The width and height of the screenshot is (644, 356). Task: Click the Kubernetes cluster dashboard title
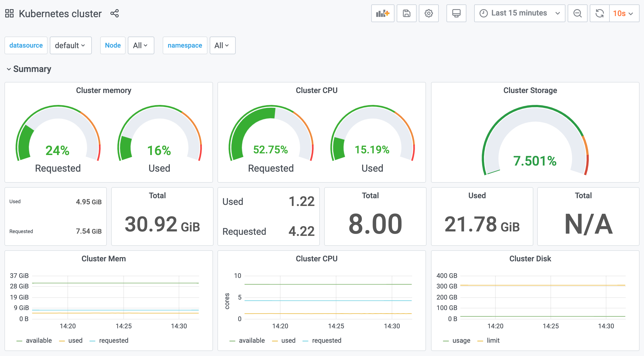(x=60, y=14)
